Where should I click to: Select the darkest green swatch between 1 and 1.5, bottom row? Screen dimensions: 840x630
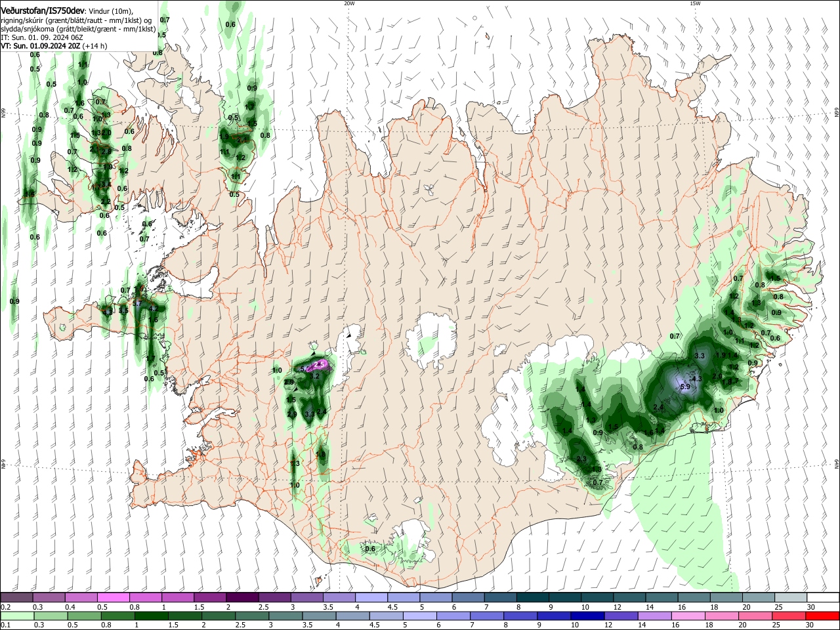point(152,616)
